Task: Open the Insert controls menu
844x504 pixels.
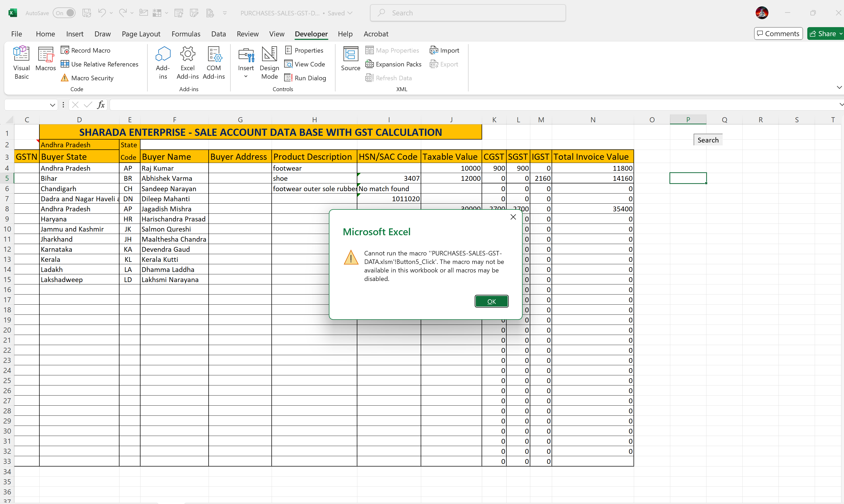Action: point(246,63)
